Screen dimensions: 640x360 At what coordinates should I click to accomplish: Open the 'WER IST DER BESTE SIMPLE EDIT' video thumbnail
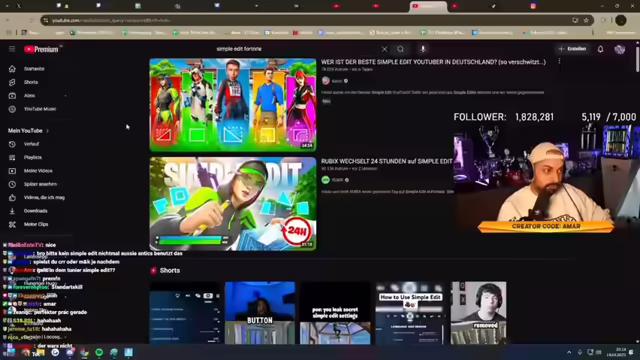[x=233, y=105]
